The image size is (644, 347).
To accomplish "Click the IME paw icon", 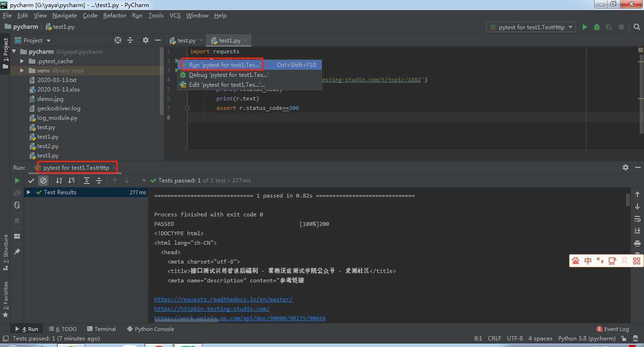I will point(576,261).
